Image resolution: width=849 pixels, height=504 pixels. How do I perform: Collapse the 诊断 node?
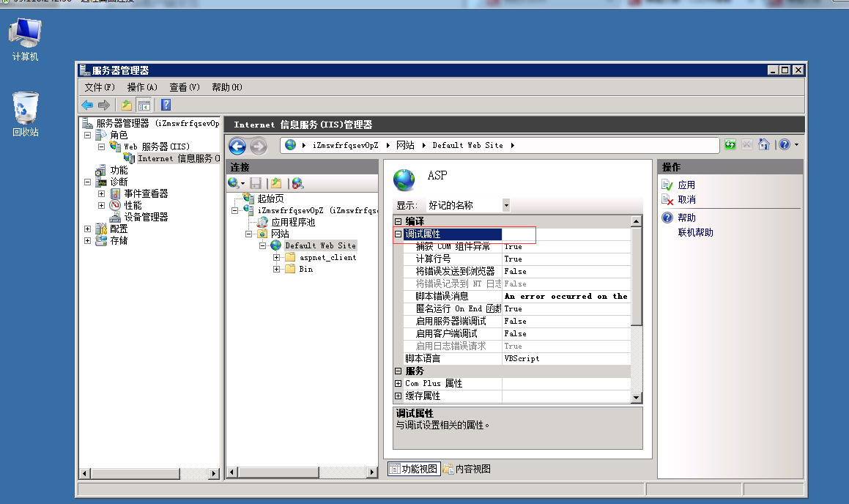tap(88, 182)
